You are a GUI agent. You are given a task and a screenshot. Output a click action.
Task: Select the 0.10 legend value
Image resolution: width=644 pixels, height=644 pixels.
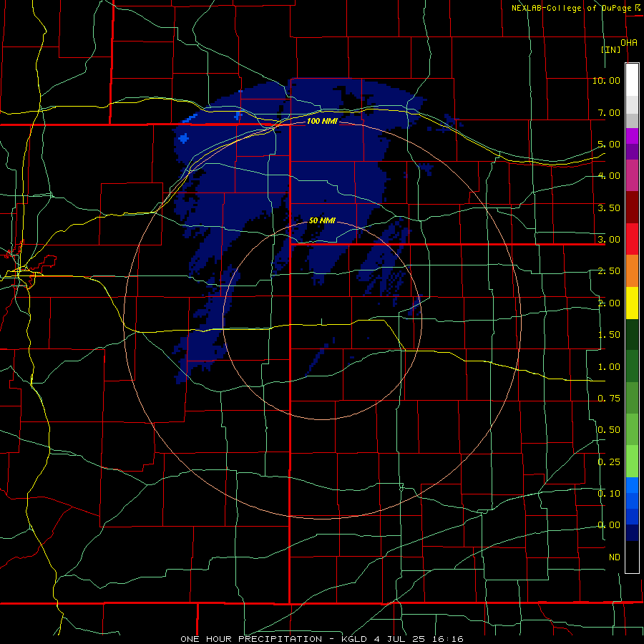pos(609,494)
